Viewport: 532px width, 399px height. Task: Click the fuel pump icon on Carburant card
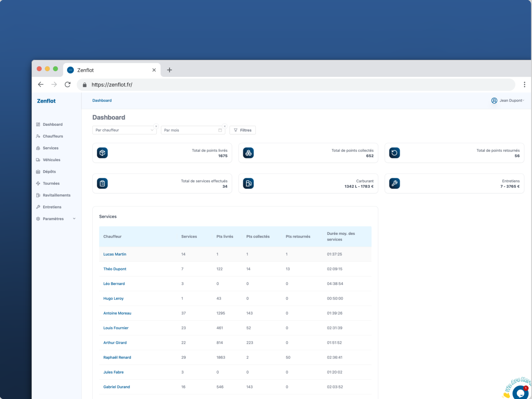click(248, 183)
